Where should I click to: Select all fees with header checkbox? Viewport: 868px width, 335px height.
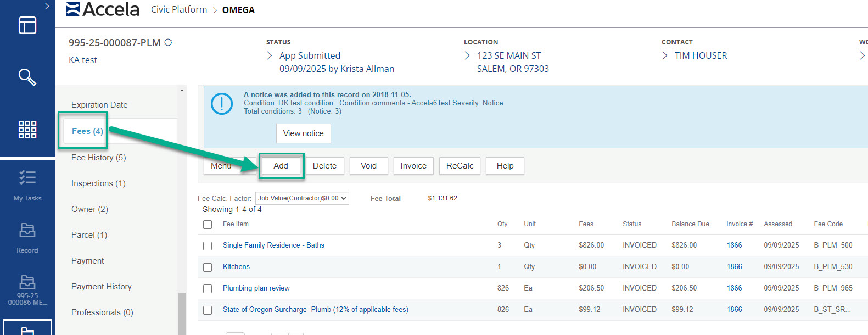(208, 225)
